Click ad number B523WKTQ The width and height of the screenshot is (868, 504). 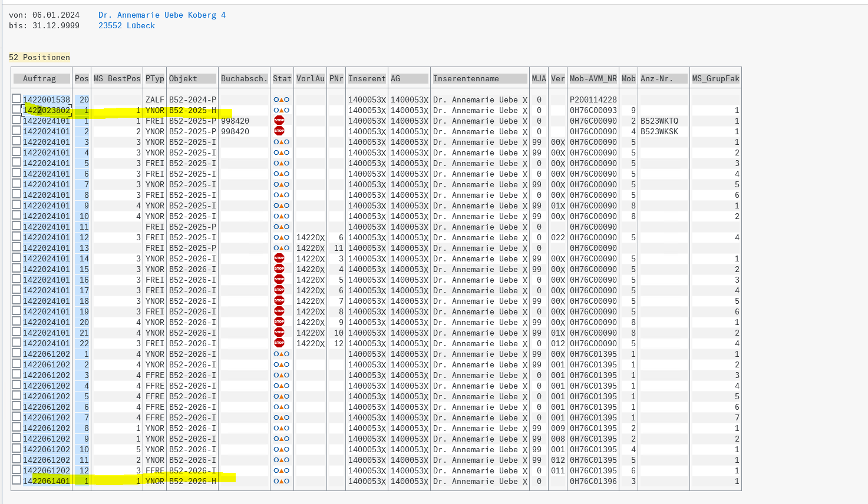pyautogui.click(x=659, y=121)
